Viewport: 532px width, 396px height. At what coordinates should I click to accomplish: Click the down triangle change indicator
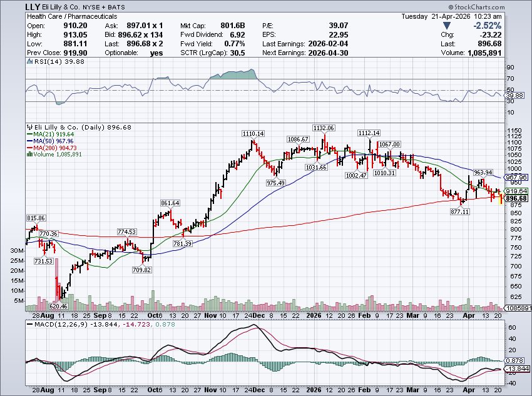click(447, 26)
